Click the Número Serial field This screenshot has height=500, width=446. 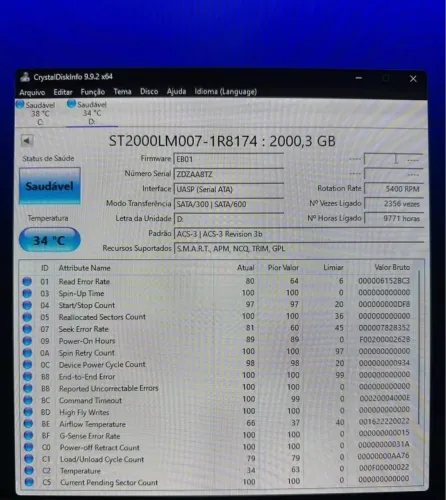click(229, 174)
